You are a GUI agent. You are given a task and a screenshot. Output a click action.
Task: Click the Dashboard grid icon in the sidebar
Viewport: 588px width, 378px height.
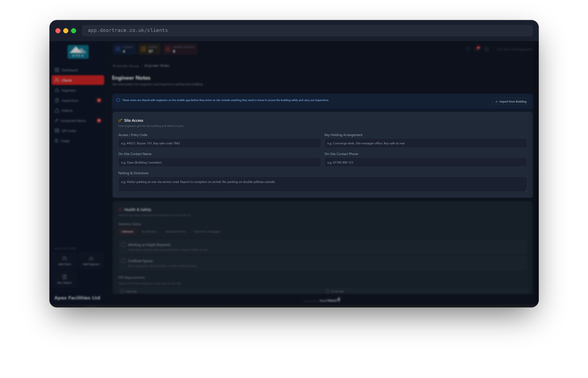point(57,70)
